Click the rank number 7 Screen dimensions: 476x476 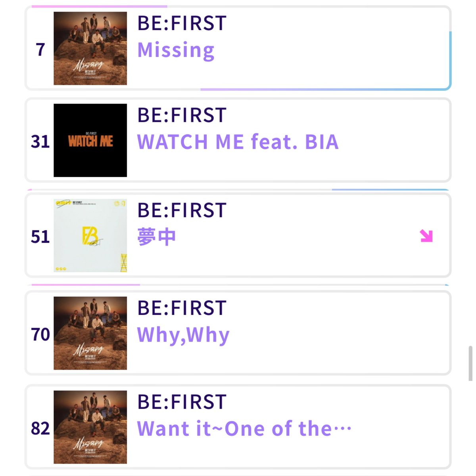click(40, 50)
